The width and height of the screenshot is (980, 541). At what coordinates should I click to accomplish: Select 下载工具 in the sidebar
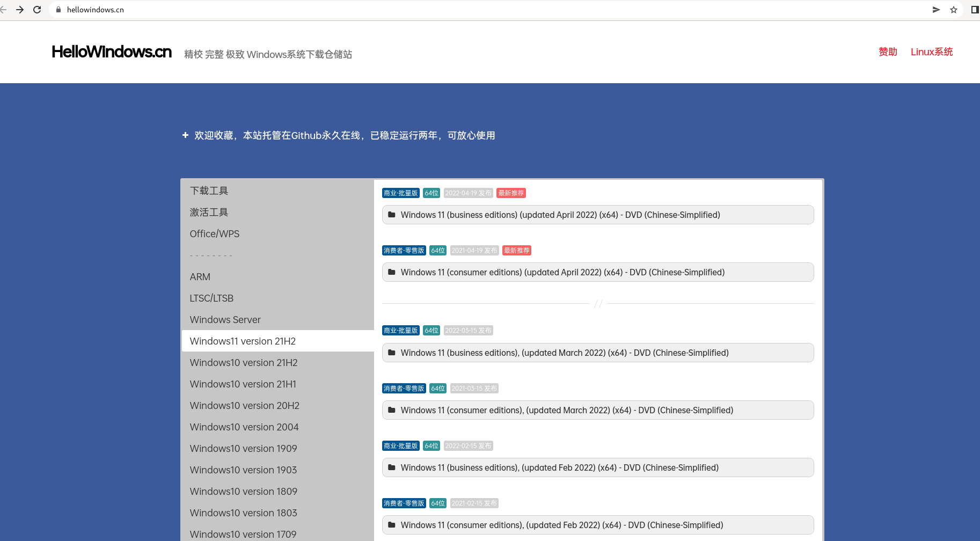(x=277, y=191)
